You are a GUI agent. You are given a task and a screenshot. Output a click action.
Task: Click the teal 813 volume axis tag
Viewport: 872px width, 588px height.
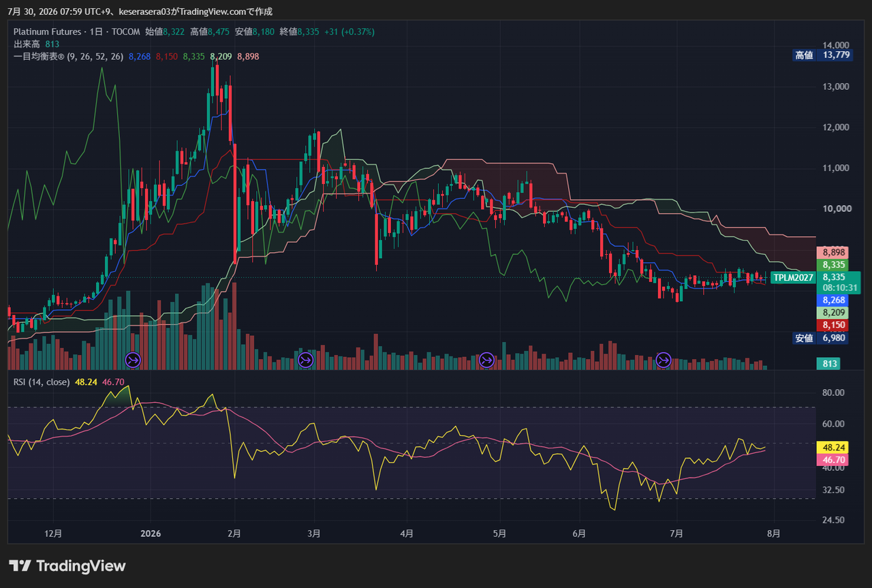[x=829, y=364]
